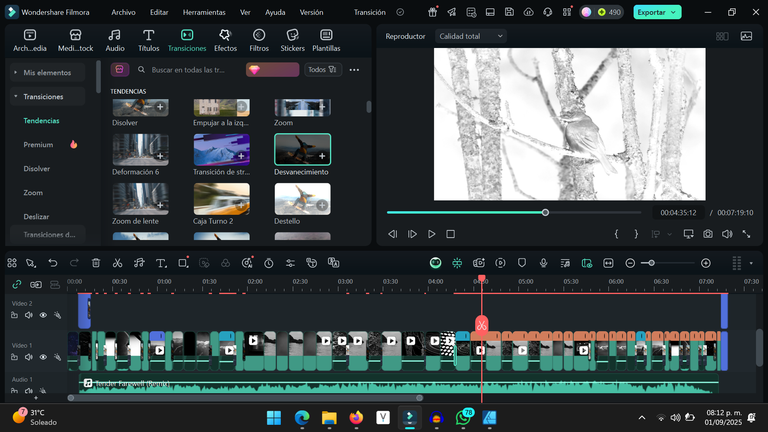Step to the previous frame
768x432 pixels.
pyautogui.click(x=393, y=234)
